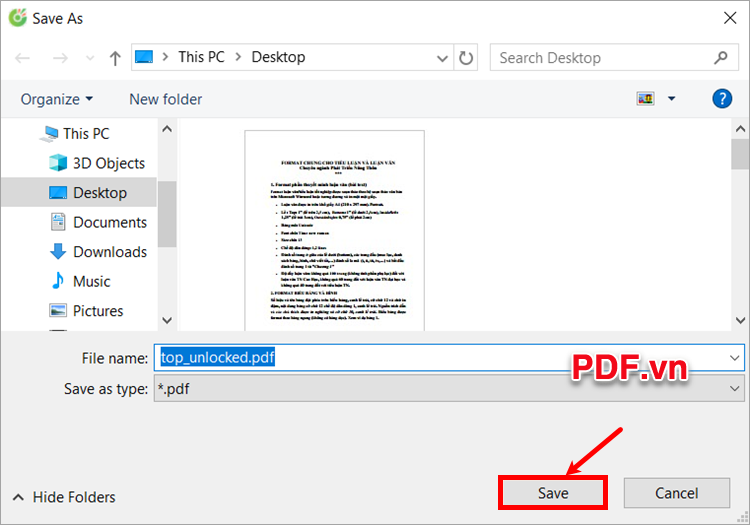
Task: Open the address bar history dropdown
Action: (442, 58)
